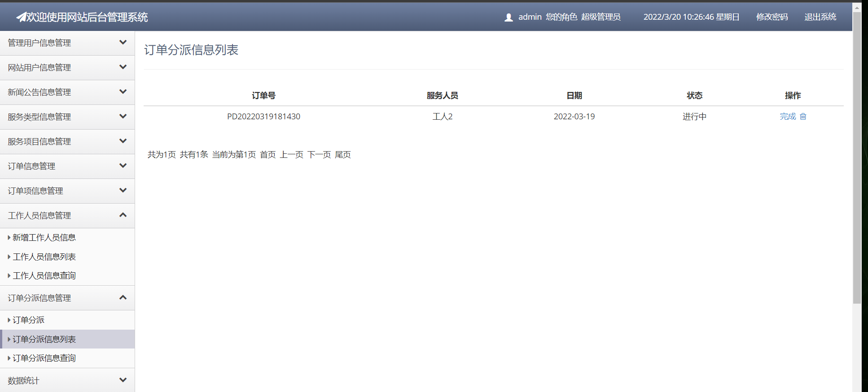Click date cell 2022-03-19
Viewport: 868px width, 392px height.
pos(574,117)
